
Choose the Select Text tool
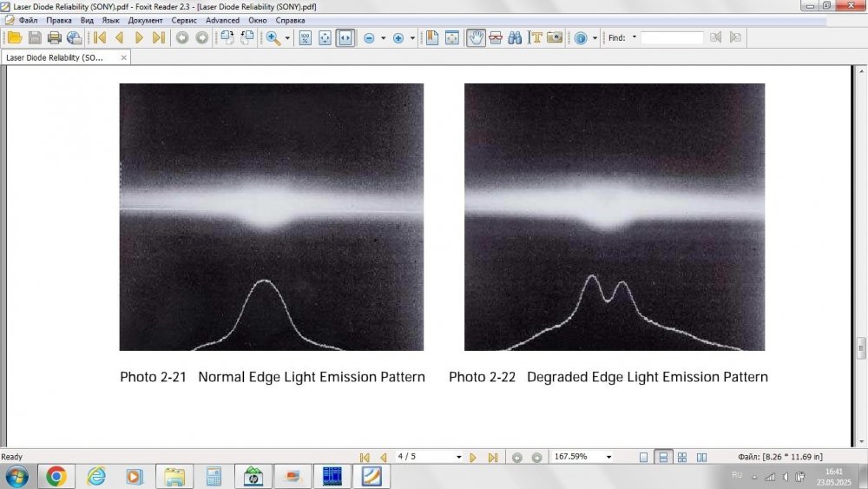[536, 38]
